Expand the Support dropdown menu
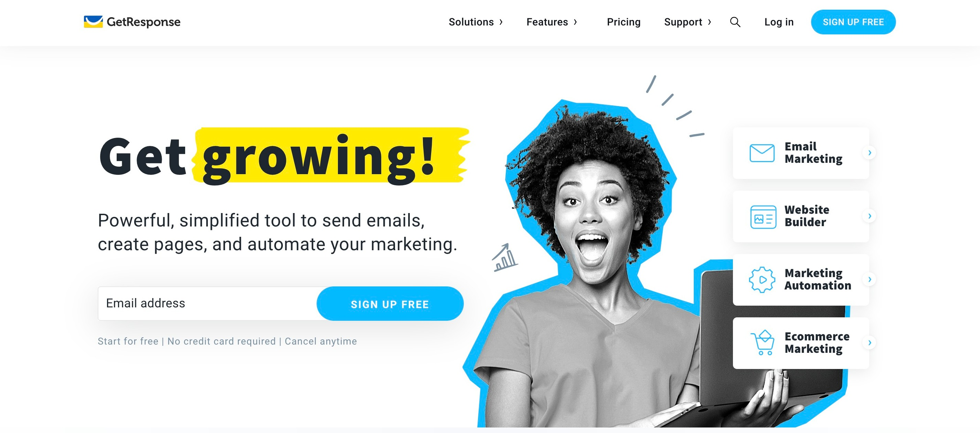Screen dimensions: 980x433 point(688,22)
